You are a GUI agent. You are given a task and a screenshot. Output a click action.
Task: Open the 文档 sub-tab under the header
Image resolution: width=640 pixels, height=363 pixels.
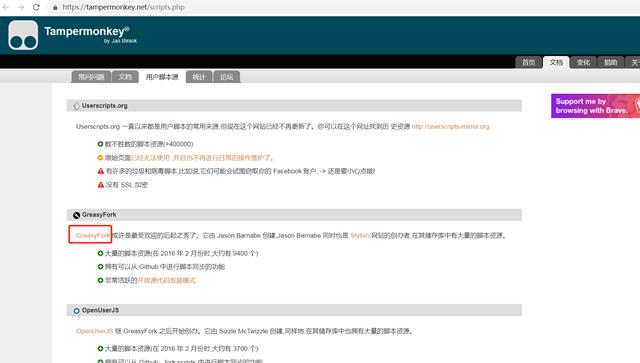click(x=125, y=77)
